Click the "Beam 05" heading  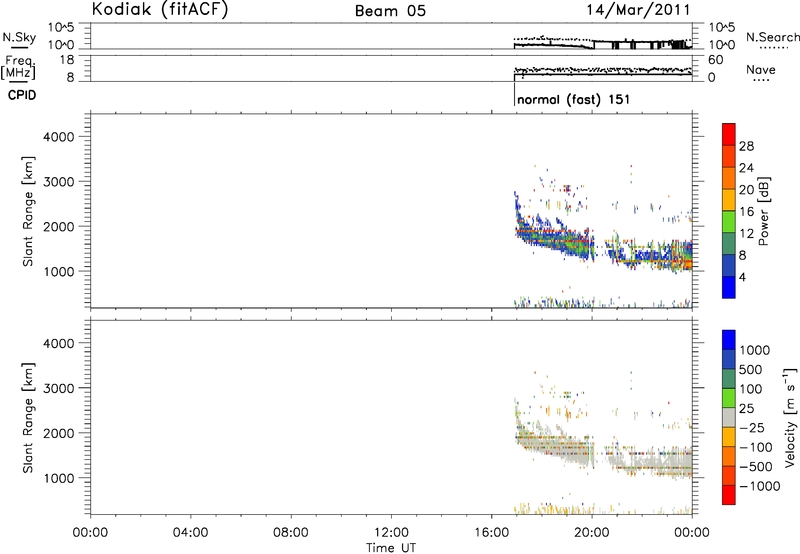[x=390, y=11]
